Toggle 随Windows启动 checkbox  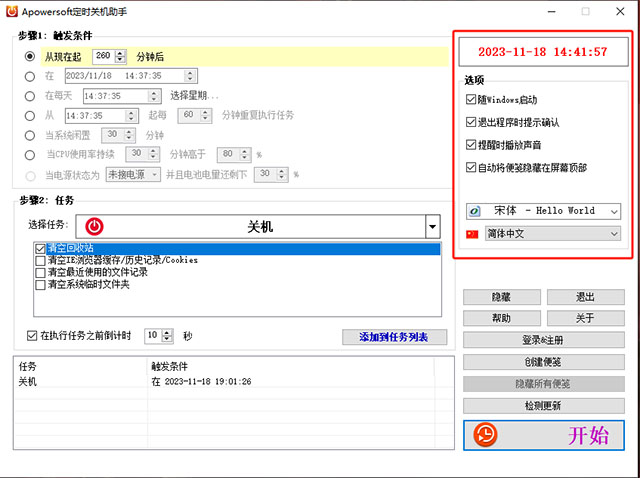coord(471,99)
